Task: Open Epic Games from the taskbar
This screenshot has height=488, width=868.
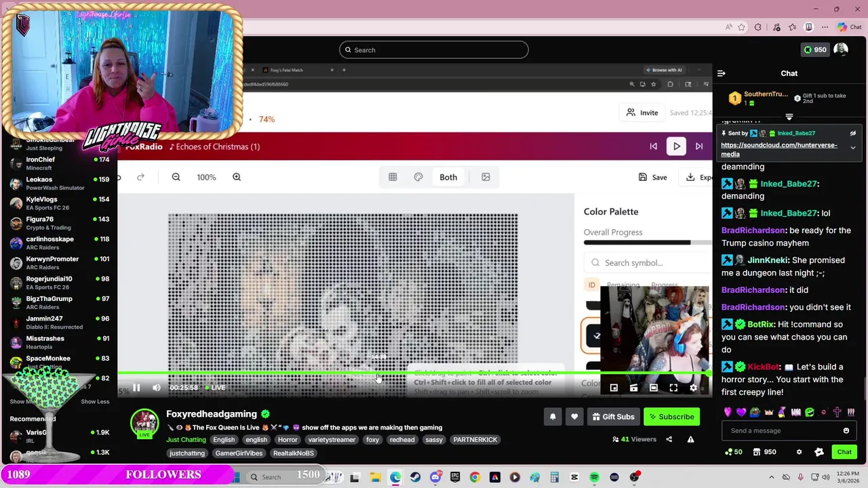Action: click(455, 477)
